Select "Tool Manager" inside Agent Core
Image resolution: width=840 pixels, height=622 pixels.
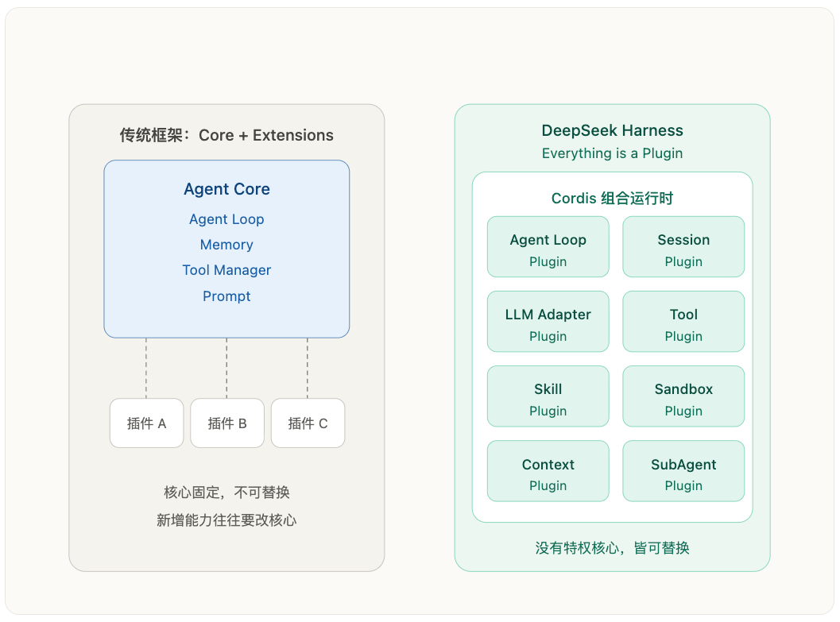226,270
